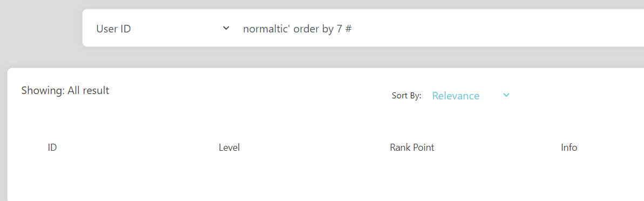
Task: Click the teal chevron next to Relevance
Action: tap(506, 95)
